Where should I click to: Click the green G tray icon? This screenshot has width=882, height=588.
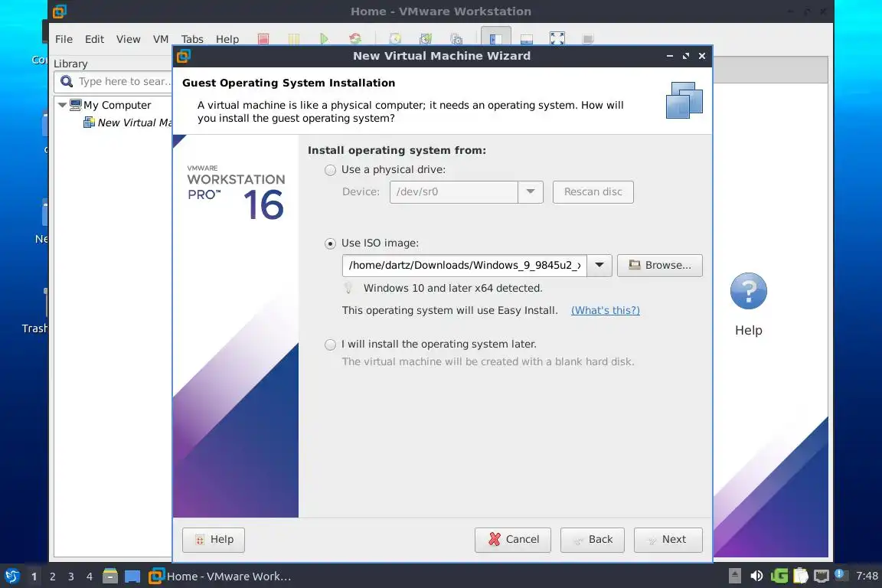click(x=779, y=576)
